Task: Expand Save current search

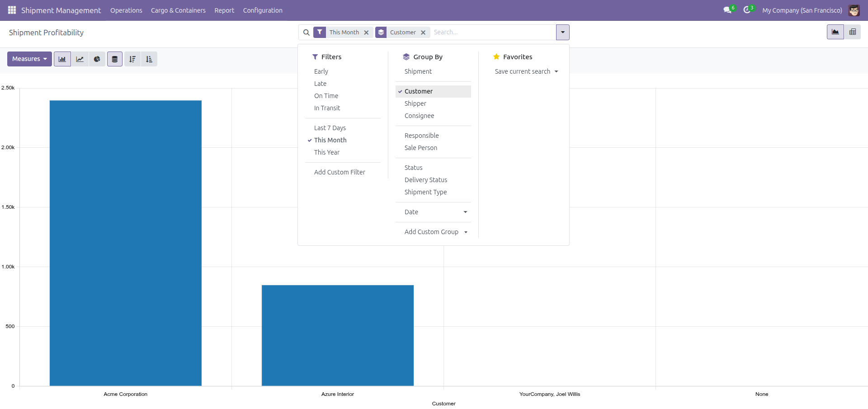Action: [526, 71]
